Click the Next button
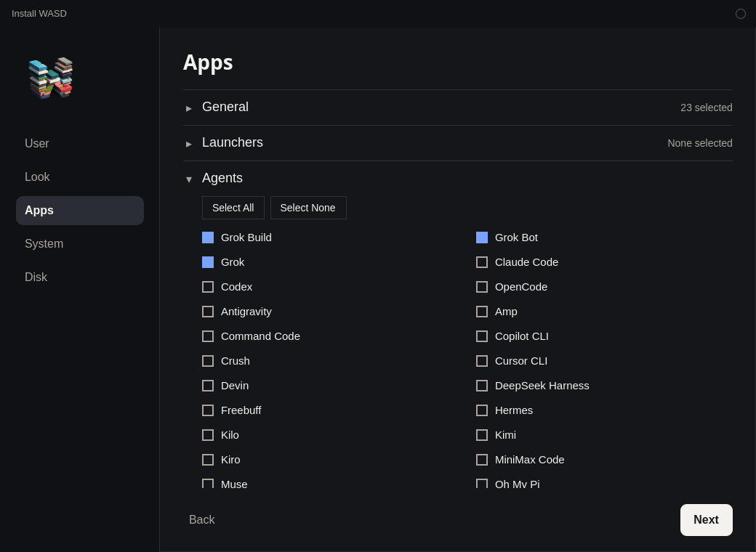This screenshot has height=552, width=756. tap(706, 520)
